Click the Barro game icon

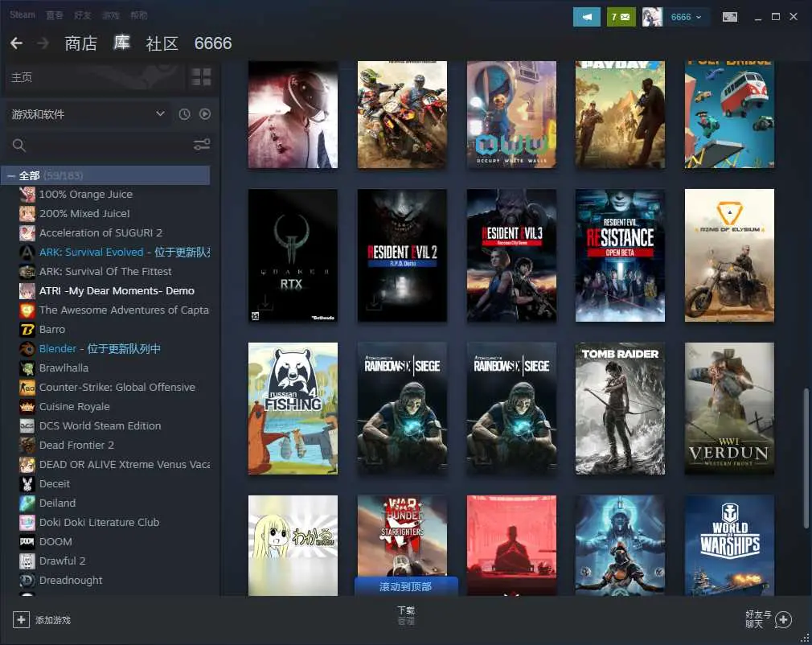point(27,330)
